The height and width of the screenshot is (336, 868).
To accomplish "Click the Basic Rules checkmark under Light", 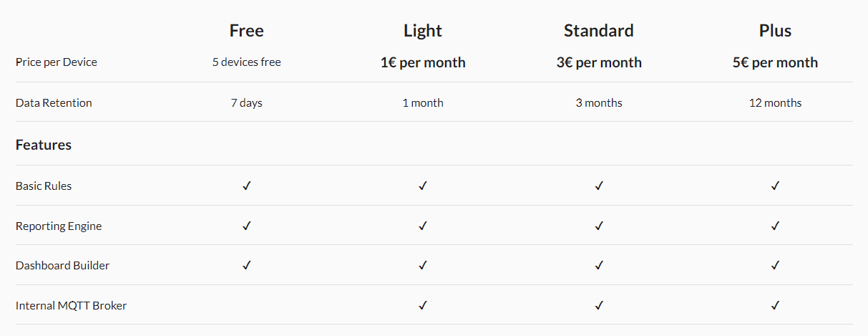I will (x=423, y=186).
